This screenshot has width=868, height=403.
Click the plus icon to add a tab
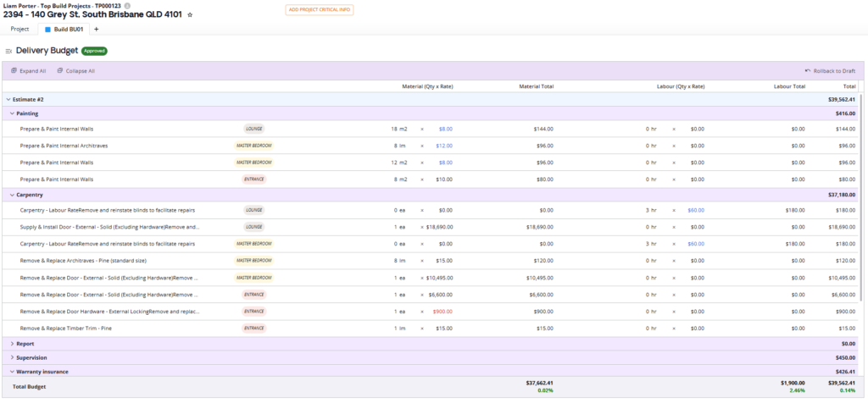pos(96,29)
